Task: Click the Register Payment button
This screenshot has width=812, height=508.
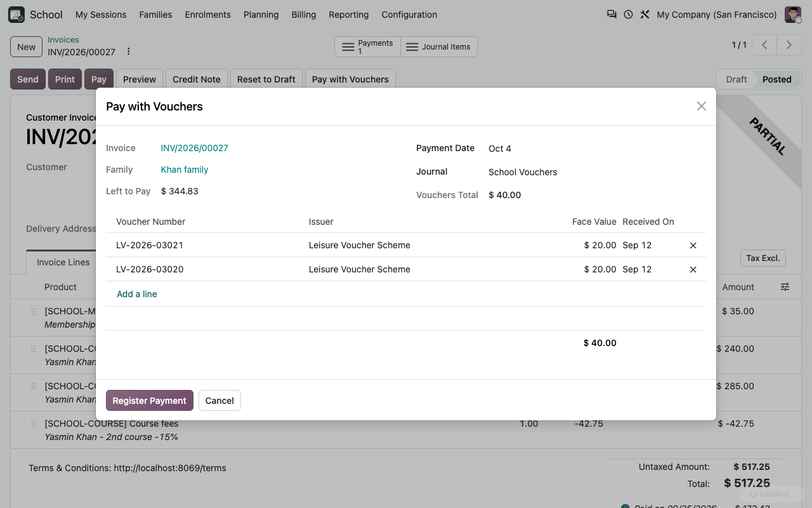Action: (150, 401)
